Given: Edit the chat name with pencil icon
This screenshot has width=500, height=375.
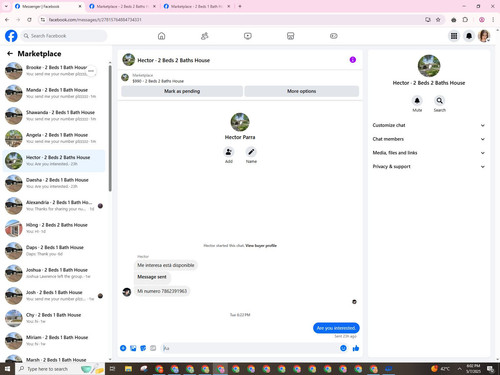Looking at the screenshot, I should tap(251, 152).
